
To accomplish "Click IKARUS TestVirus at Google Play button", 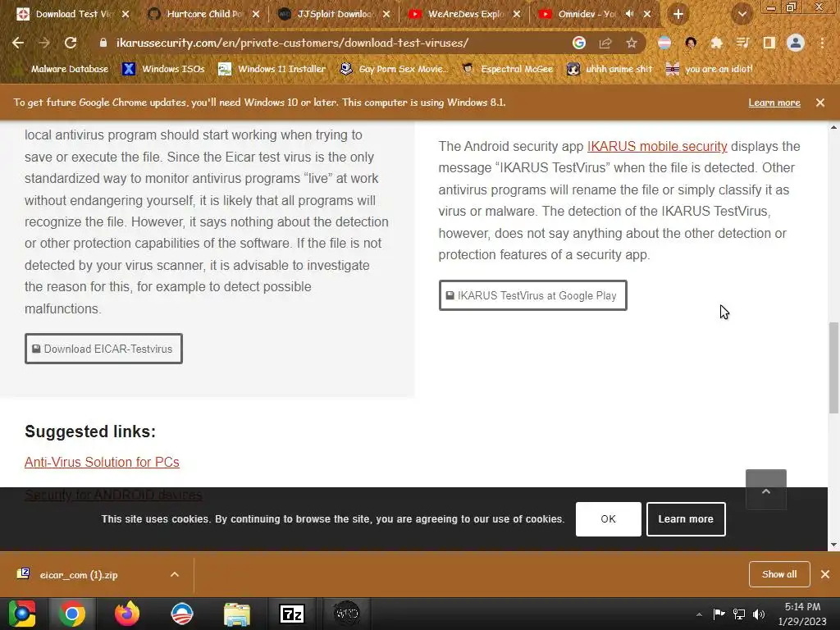I will coord(533,295).
